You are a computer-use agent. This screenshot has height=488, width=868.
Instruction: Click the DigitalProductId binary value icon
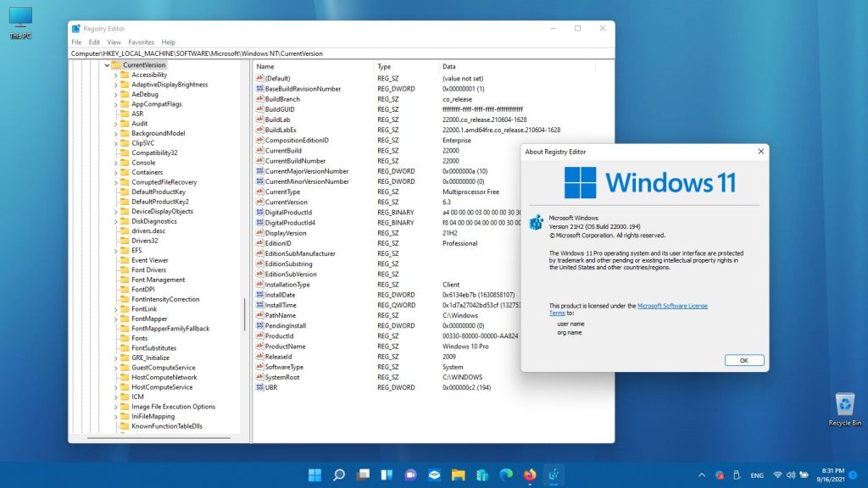[x=259, y=213]
